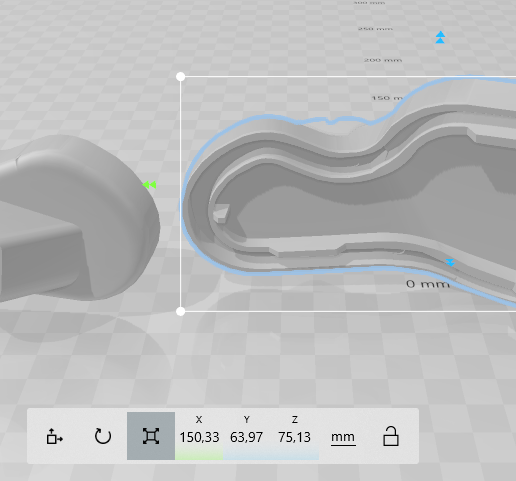Select bottom-left bounding box corner handle
Image resolution: width=516 pixels, height=481 pixels.
pyautogui.click(x=180, y=311)
